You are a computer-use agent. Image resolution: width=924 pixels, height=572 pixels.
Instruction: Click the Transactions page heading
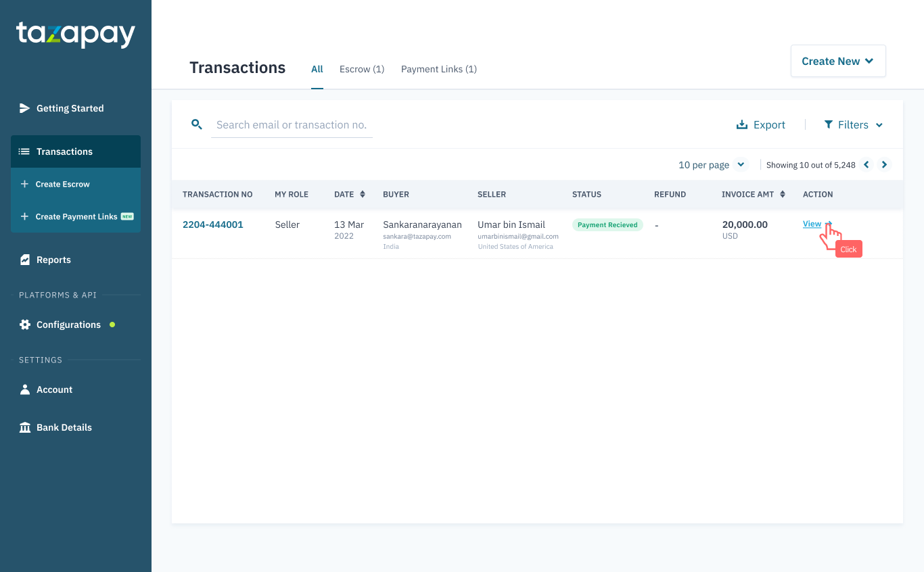tap(237, 68)
